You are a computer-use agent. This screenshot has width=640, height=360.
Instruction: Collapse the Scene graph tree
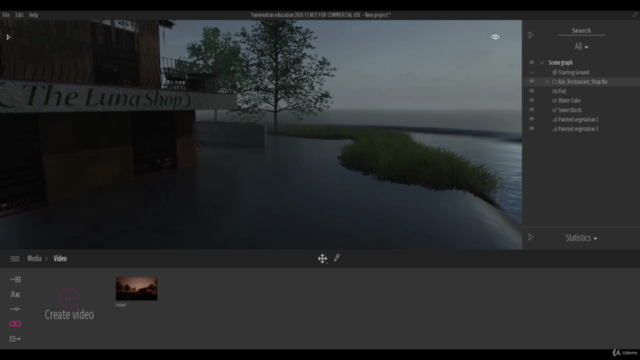pyautogui.click(x=542, y=62)
